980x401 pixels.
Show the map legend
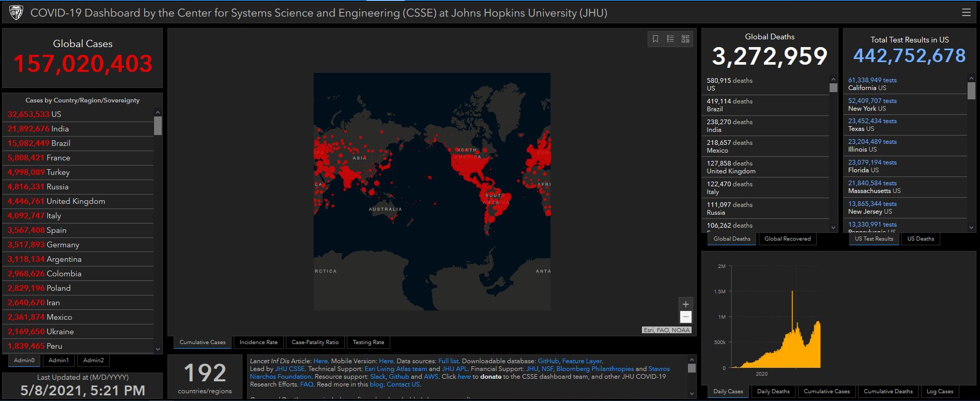tap(670, 39)
